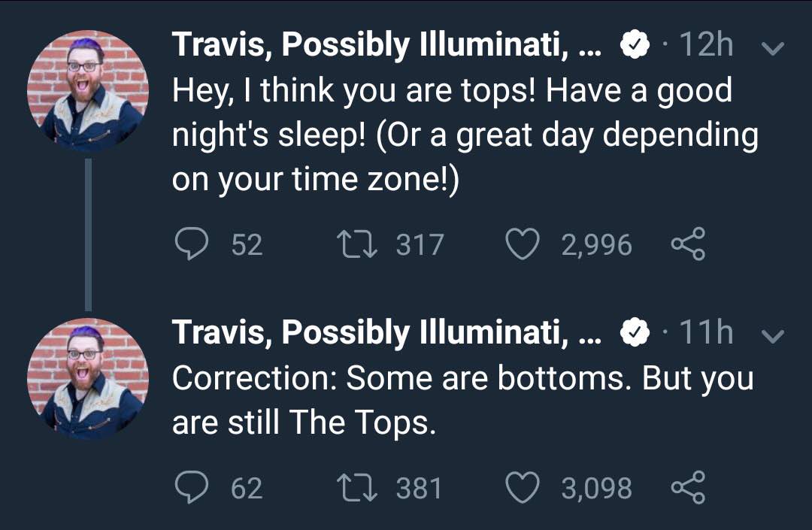Share the first tweet using share icon
The height and width of the screenshot is (530, 812).
tap(688, 244)
